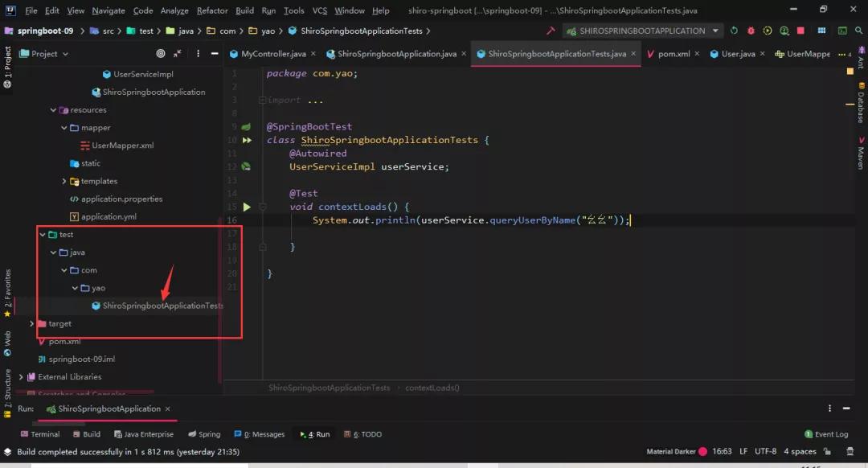Screen dimensions: 868x468
Task: Collapse the test folder
Action: tap(43, 235)
